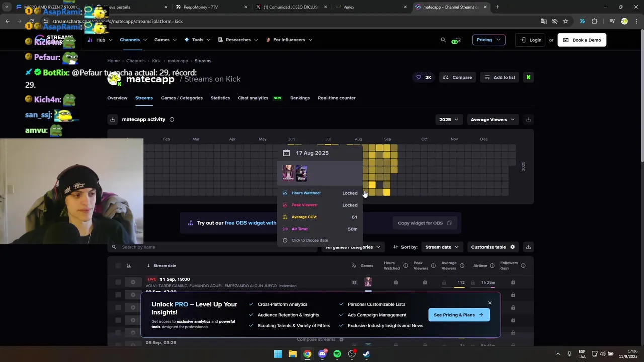Open the Kick channel via green K icon

pyautogui.click(x=528, y=77)
